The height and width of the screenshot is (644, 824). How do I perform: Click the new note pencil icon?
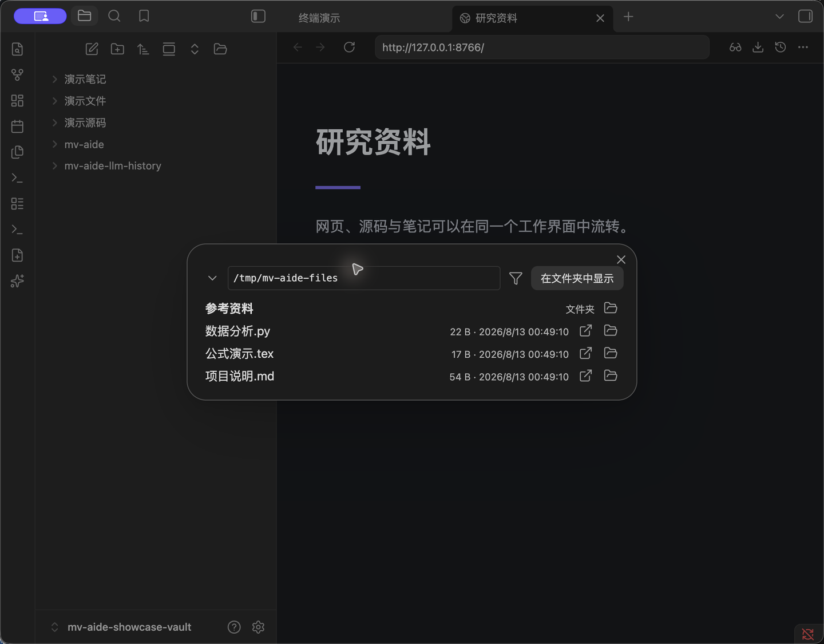pos(92,49)
